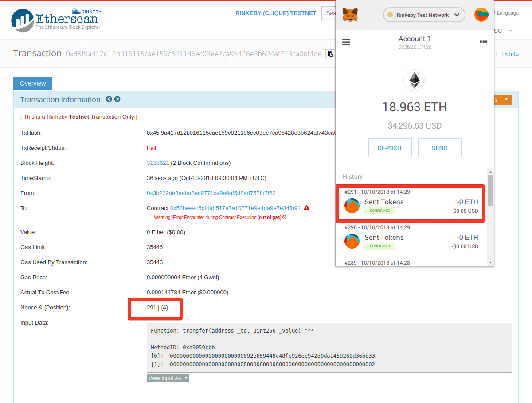
Task: Click the '0 Ether ($0.00)' value
Action: point(166,232)
